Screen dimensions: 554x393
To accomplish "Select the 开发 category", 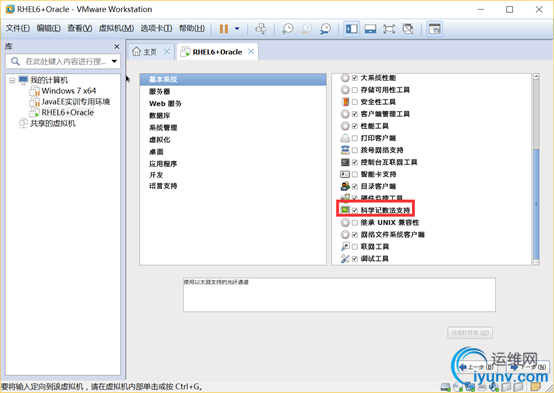I will (156, 175).
